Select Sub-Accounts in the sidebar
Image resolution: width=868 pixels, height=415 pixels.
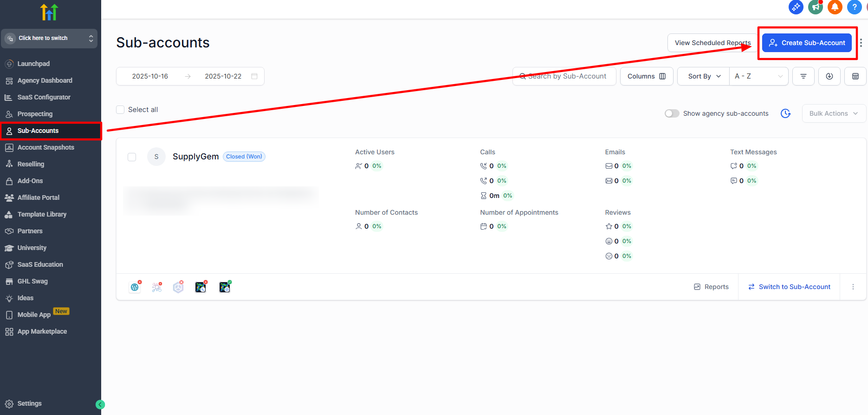[x=51, y=131]
